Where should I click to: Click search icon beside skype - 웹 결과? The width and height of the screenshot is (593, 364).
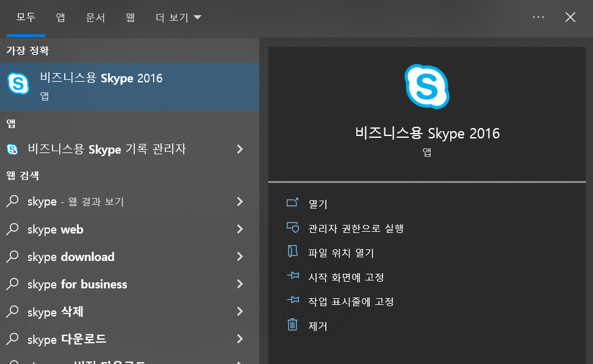click(12, 201)
